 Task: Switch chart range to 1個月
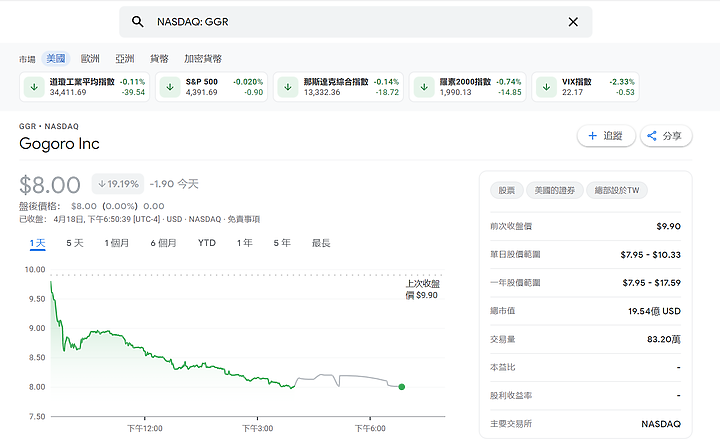[117, 243]
